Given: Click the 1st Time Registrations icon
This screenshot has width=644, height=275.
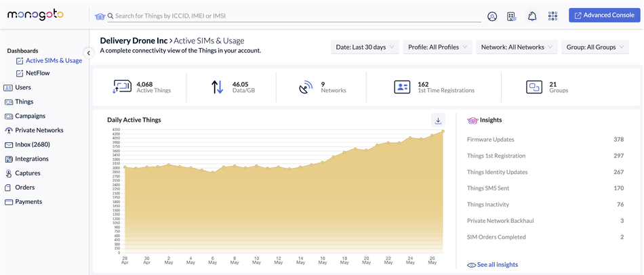Looking at the screenshot, I should 402,87.
